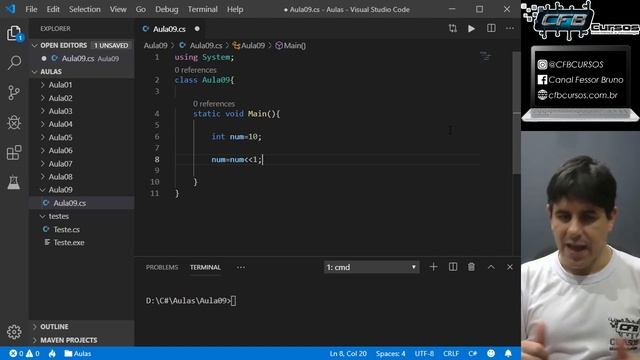Open the Manage gear menu
The image size is (640, 360).
point(14,332)
